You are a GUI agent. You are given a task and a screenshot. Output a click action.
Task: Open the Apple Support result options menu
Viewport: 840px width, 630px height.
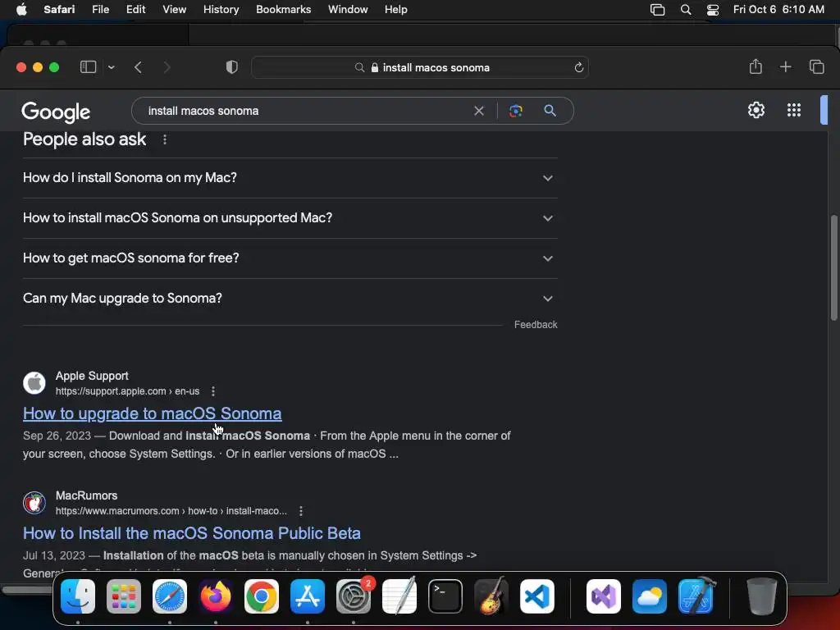coord(213,391)
